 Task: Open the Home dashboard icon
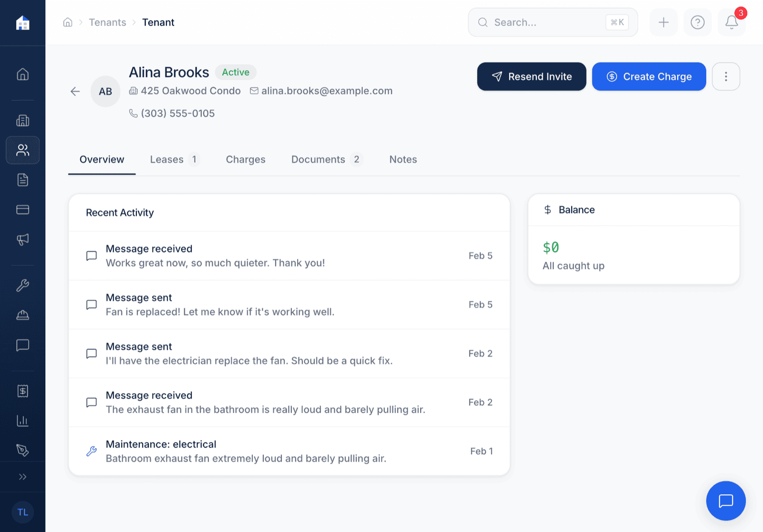click(x=22, y=74)
